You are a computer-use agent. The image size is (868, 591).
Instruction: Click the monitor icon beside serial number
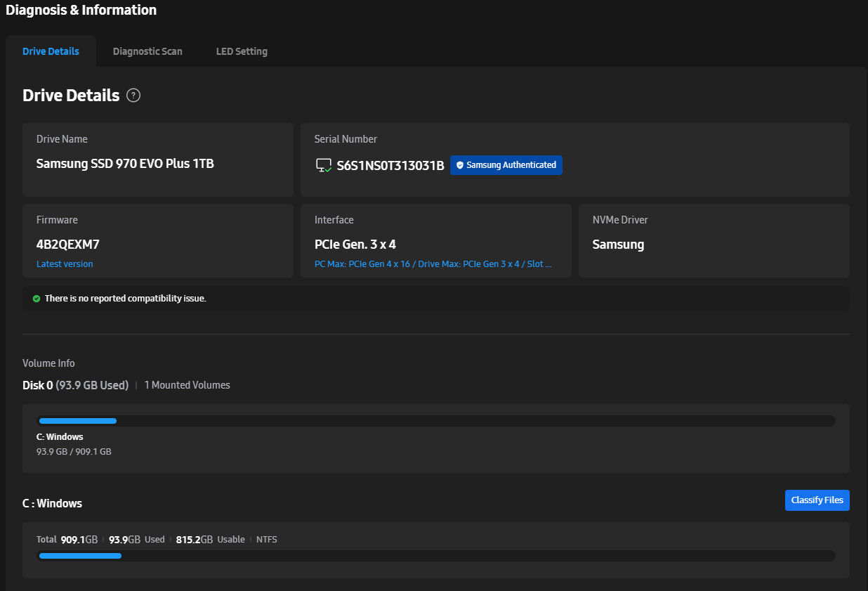(x=324, y=166)
